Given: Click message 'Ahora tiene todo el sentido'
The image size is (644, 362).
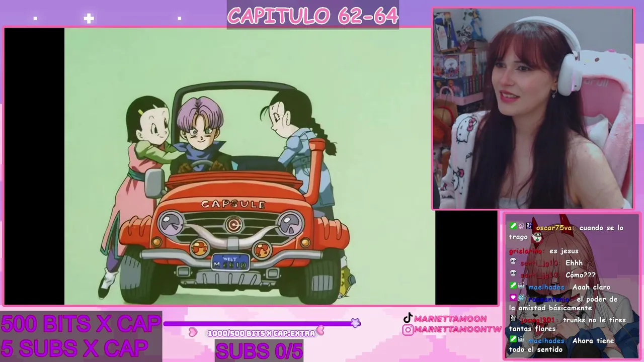Looking at the screenshot, I should pos(561,345).
